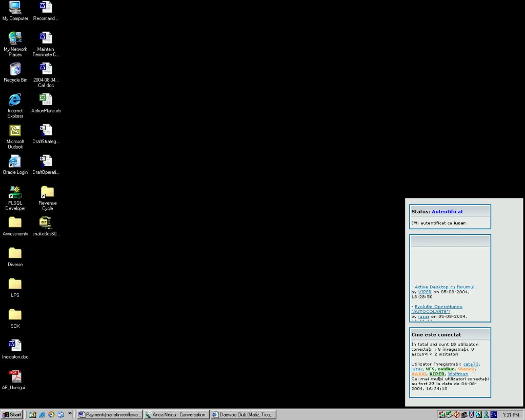
Task: Open the snake3ds60 zip archive
Action: 46,223
